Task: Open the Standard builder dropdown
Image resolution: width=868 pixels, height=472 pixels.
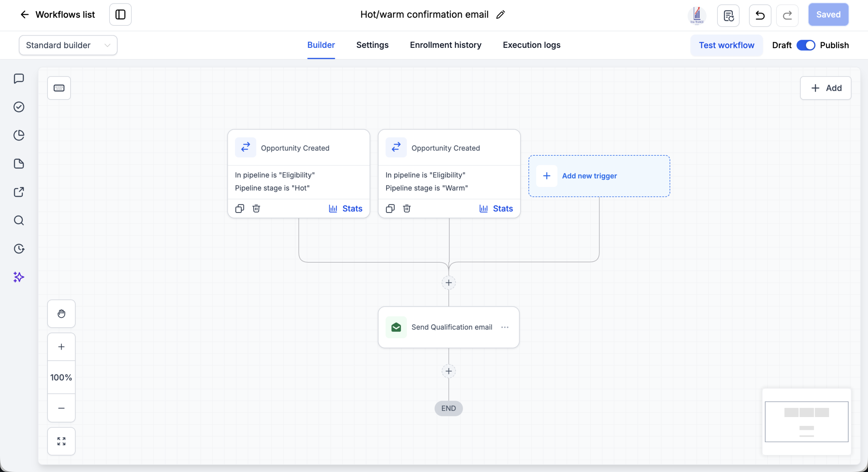Action: coord(68,45)
